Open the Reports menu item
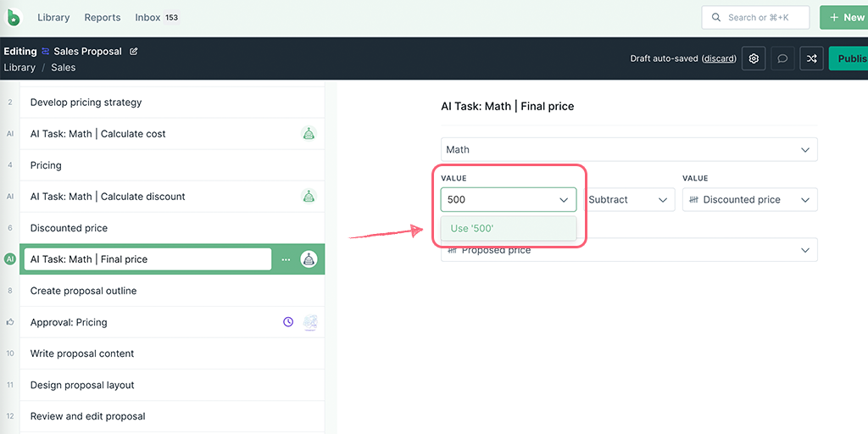Screen dimensions: 868x434 click(x=103, y=17)
